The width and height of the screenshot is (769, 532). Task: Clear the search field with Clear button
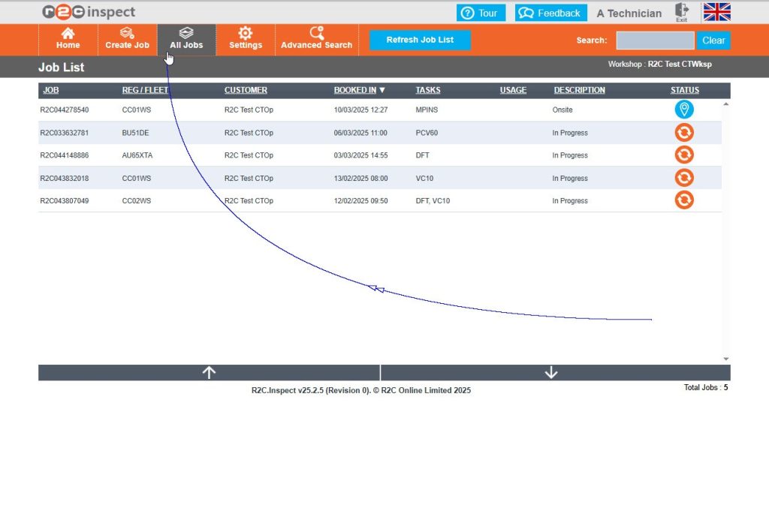(x=713, y=41)
